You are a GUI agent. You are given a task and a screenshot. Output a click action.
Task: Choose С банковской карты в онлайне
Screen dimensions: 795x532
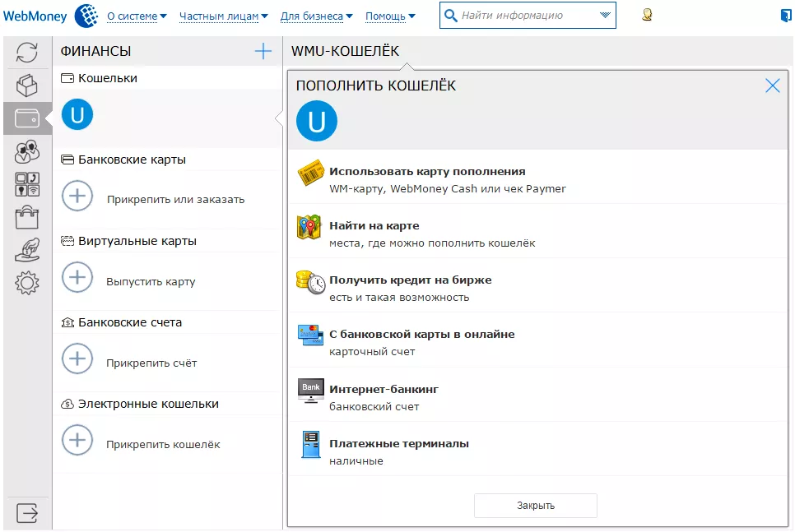coord(538,340)
